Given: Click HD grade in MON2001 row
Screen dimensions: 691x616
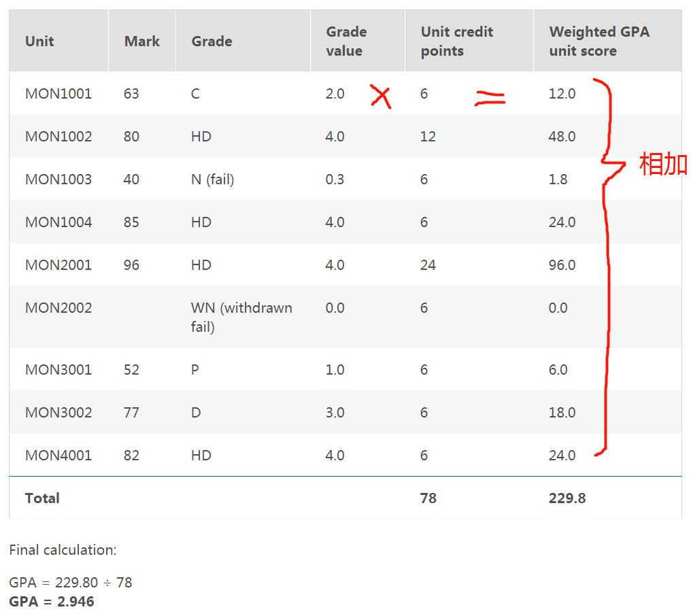Looking at the screenshot, I should coord(201,265).
